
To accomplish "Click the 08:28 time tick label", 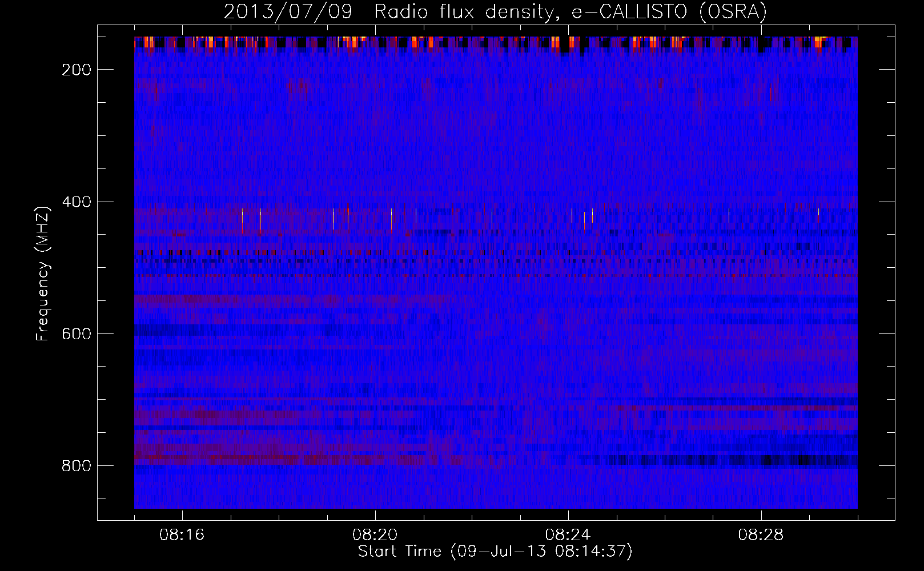I will click(x=761, y=535).
